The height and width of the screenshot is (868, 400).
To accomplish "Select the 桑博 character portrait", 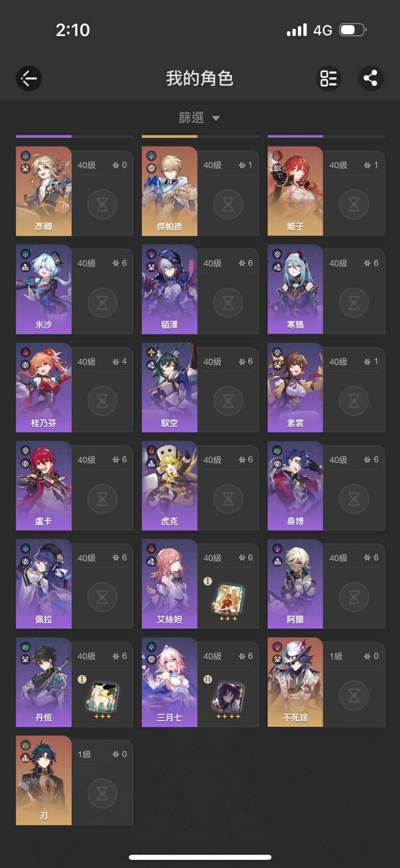I will tap(295, 486).
